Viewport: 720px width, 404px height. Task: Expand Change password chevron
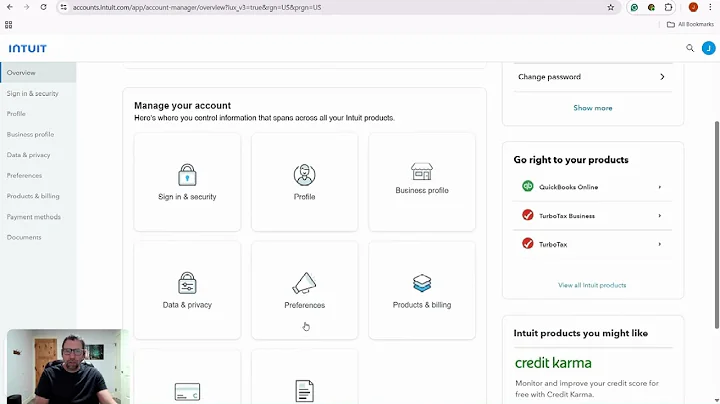tap(662, 77)
